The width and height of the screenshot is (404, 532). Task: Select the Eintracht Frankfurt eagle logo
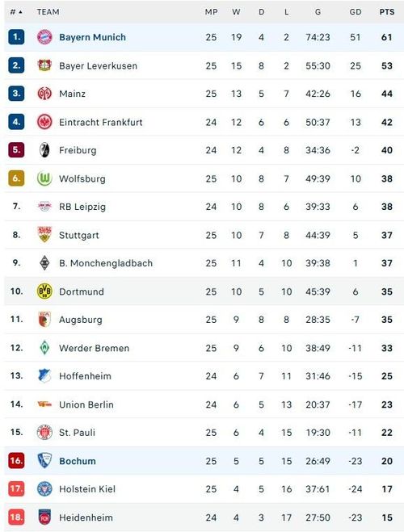tap(44, 122)
